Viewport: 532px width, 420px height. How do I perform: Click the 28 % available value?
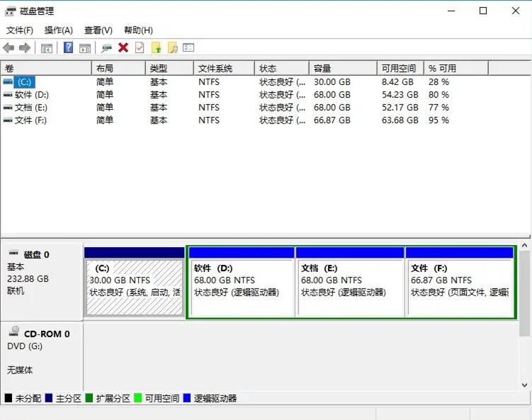[x=438, y=82]
